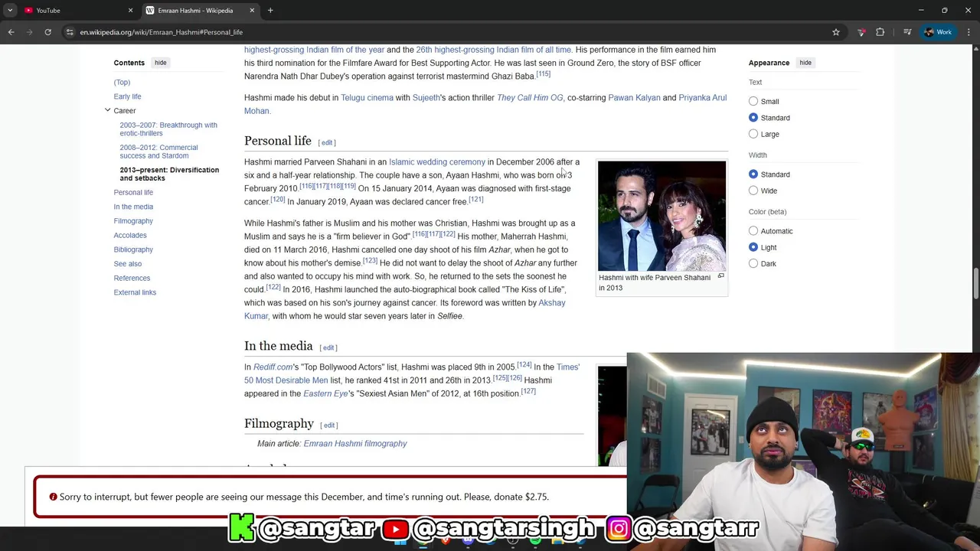This screenshot has width=980, height=551.
Task: Open the Work profile button
Action: click(938, 32)
